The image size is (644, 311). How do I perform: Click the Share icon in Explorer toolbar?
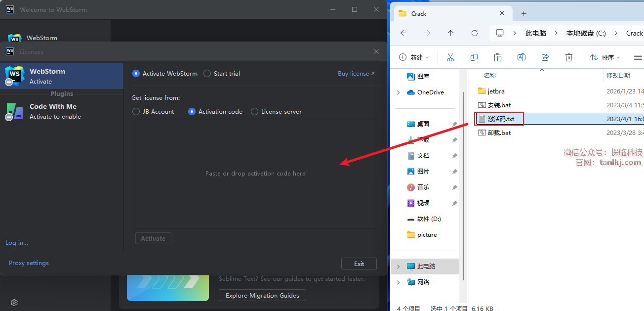(x=545, y=57)
